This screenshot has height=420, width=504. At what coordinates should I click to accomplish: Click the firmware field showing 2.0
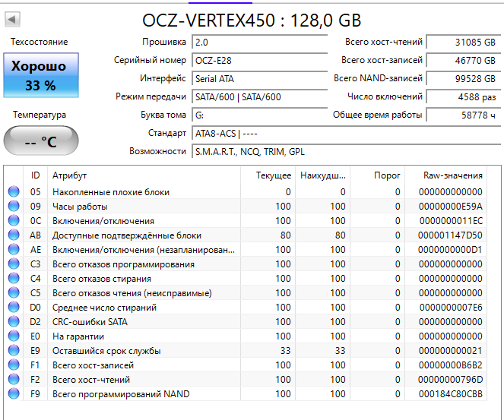coord(260,42)
